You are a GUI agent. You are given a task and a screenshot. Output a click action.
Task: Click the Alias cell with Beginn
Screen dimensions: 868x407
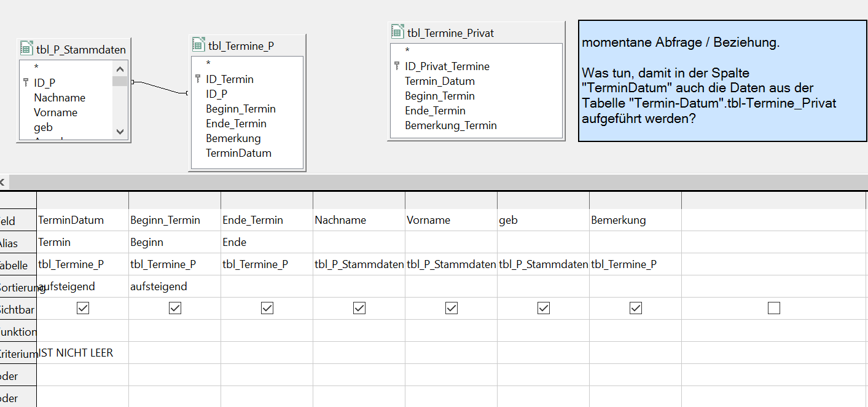(175, 242)
